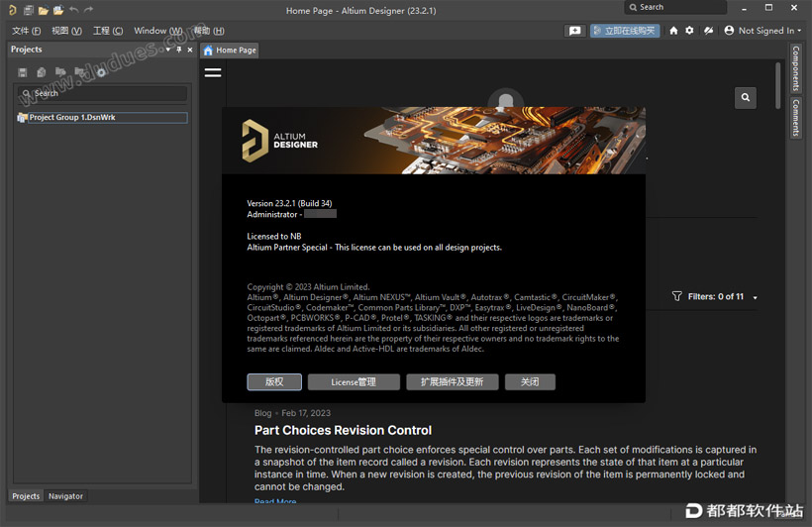
Task: Open the 文件 (F) menu
Action: 26,31
